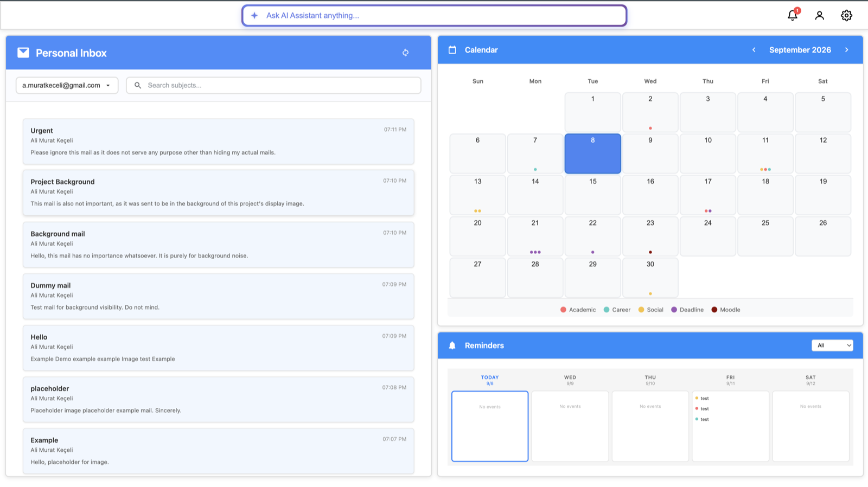The height and width of the screenshot is (487, 868).
Task: Select the SAT 9/12 reminders column
Action: coord(810,426)
